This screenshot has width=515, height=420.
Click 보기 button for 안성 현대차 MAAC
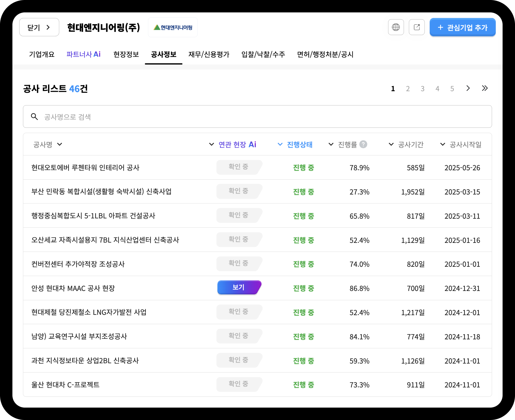pos(239,287)
